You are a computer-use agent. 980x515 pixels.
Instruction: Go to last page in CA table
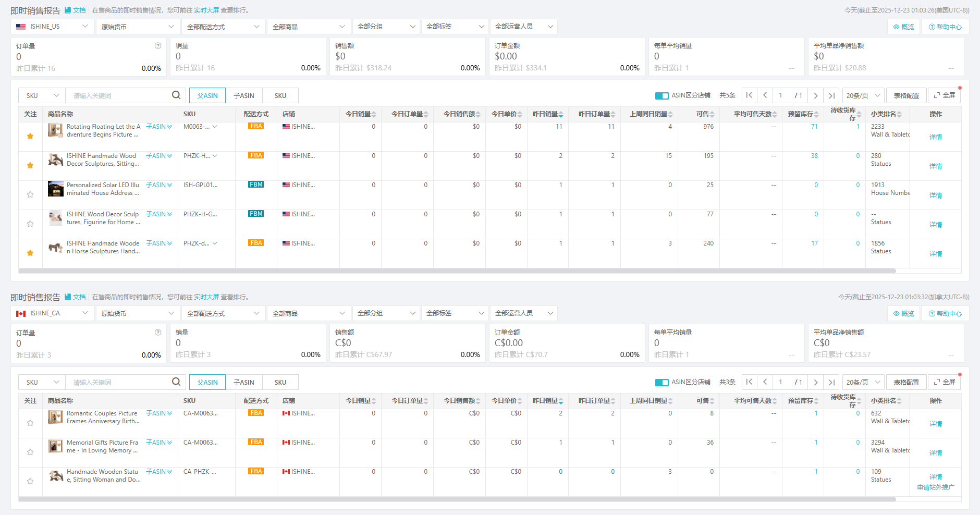coord(831,382)
